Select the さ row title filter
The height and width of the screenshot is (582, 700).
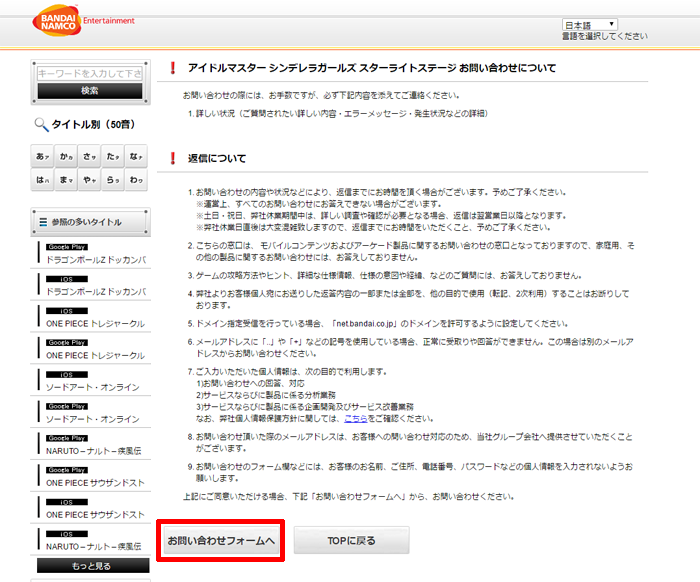pyautogui.click(x=89, y=156)
